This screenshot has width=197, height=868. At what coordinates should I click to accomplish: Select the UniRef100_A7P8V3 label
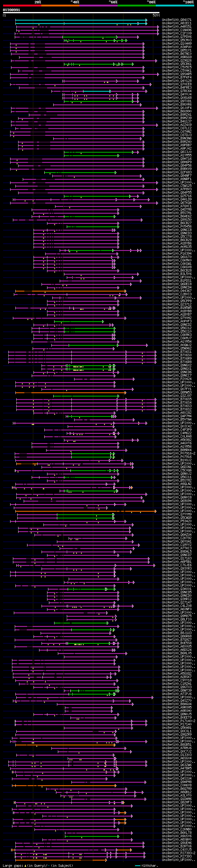176,189
